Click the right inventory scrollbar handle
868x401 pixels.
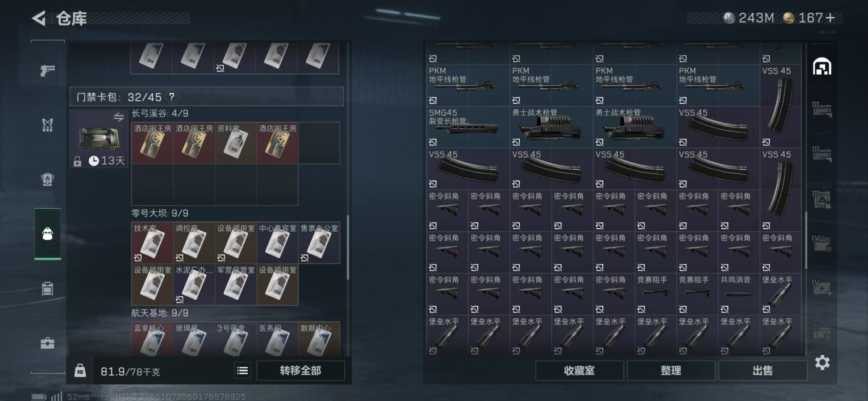pyautogui.click(x=805, y=240)
